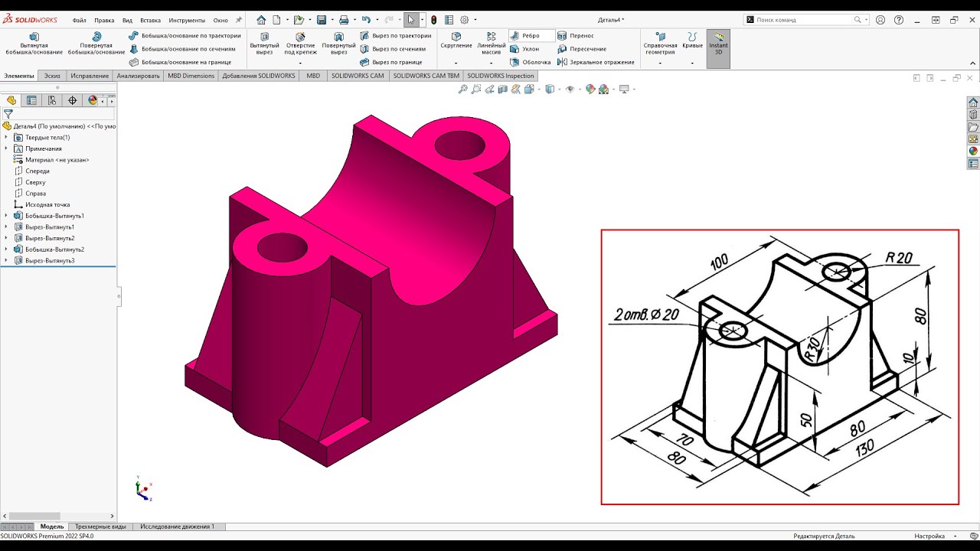The width and height of the screenshot is (980, 551).
Task: Click the Настройка status bar button
Action: 929,536
